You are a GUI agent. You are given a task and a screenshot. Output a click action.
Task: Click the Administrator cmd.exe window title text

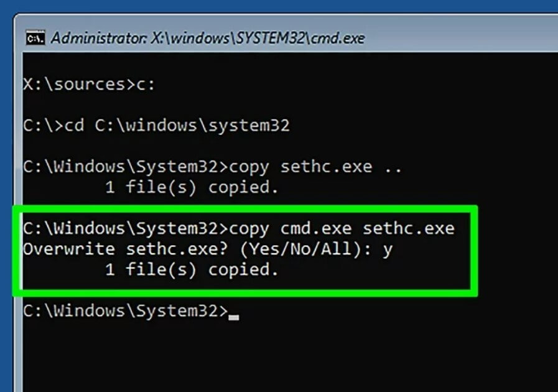point(208,38)
